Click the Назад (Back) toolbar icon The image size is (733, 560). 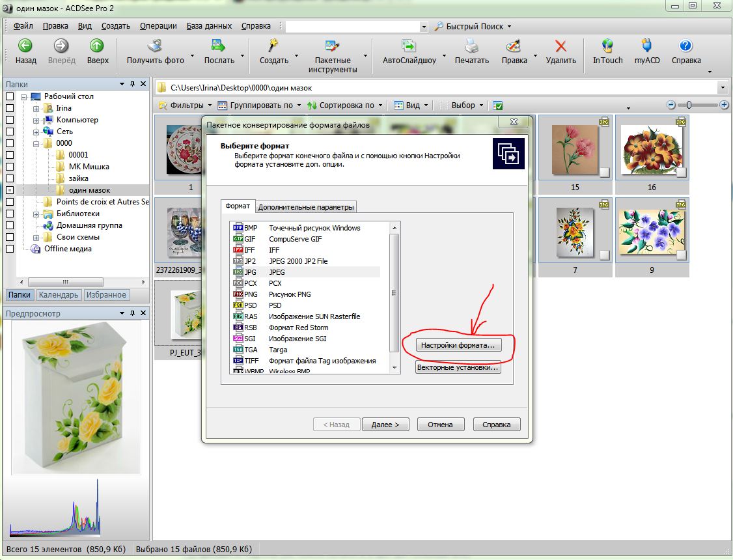tap(25, 46)
